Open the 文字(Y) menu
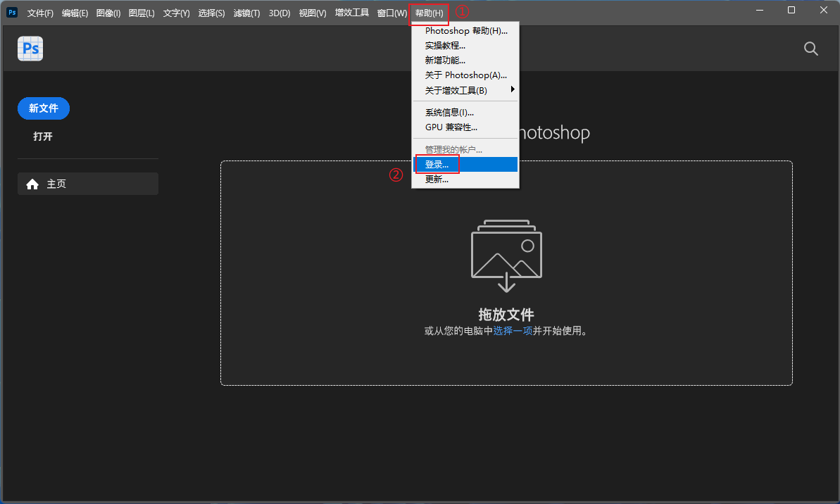Image resolution: width=840 pixels, height=504 pixels. 176,13
